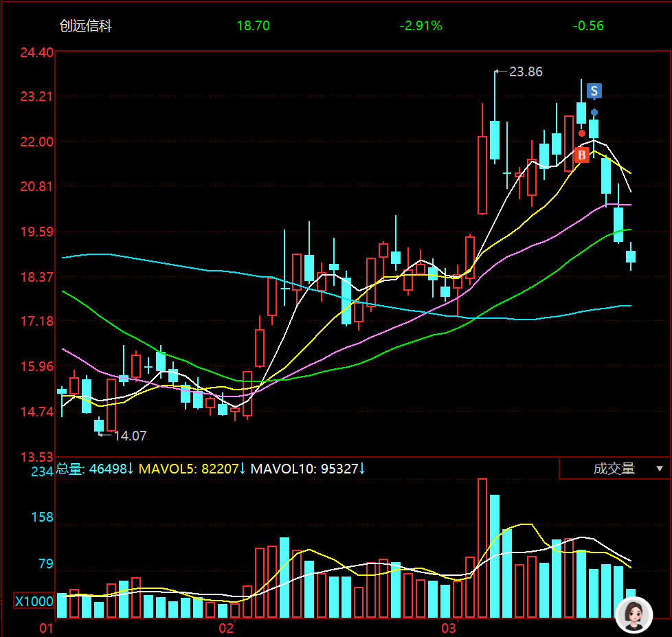Click the last candlestick on the chart

(630, 256)
